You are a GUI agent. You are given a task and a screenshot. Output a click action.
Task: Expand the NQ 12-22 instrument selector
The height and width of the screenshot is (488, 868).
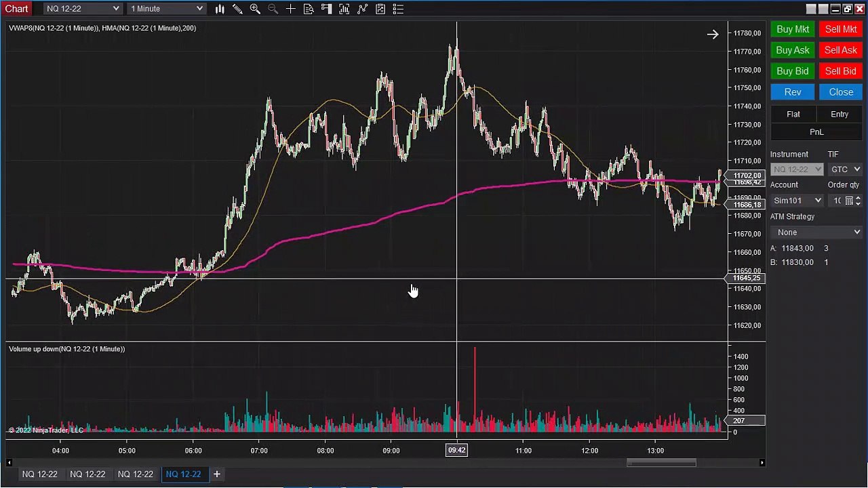(x=83, y=9)
